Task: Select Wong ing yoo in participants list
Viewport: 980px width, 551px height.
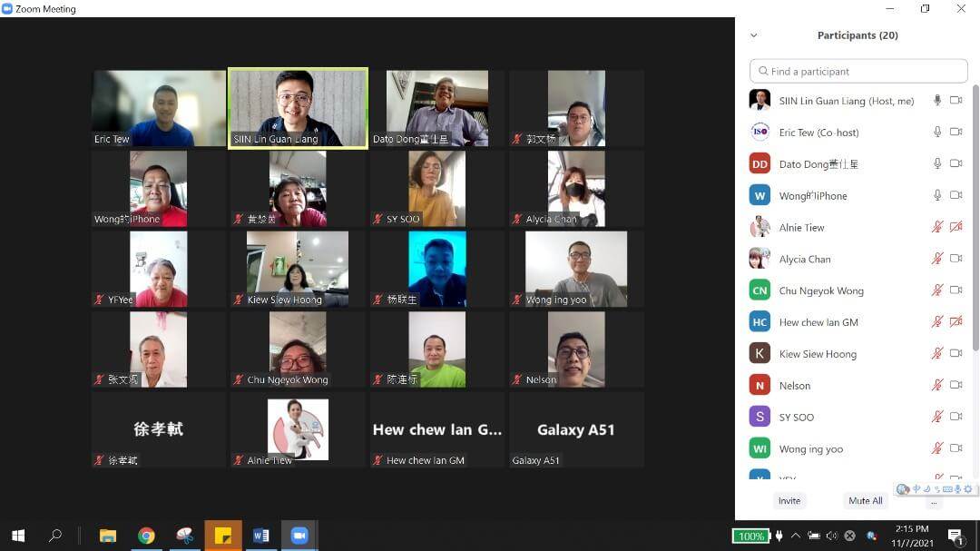Action: [x=810, y=449]
